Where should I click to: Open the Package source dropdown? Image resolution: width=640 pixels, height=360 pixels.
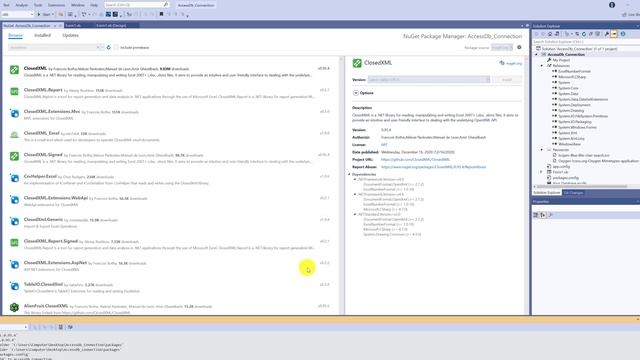(502, 48)
